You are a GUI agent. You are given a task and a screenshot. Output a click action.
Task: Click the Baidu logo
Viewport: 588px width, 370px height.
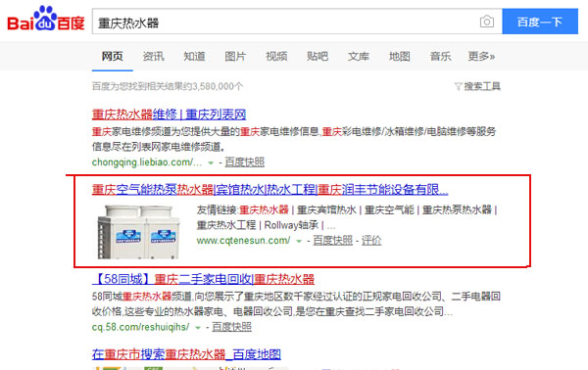point(46,19)
